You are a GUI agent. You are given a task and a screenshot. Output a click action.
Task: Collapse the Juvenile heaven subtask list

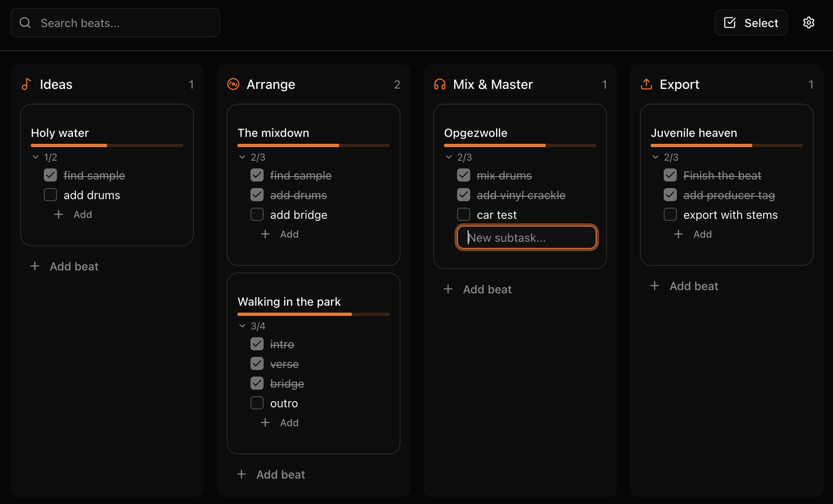[x=655, y=157]
